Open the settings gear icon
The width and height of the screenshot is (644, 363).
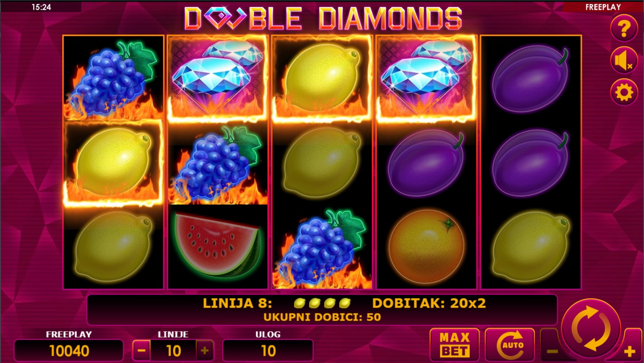click(624, 92)
